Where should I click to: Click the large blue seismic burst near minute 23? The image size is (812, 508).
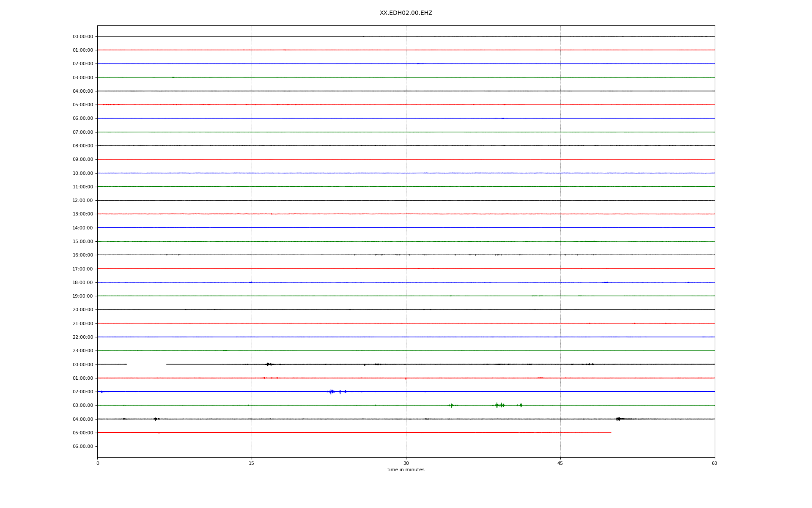click(331, 392)
